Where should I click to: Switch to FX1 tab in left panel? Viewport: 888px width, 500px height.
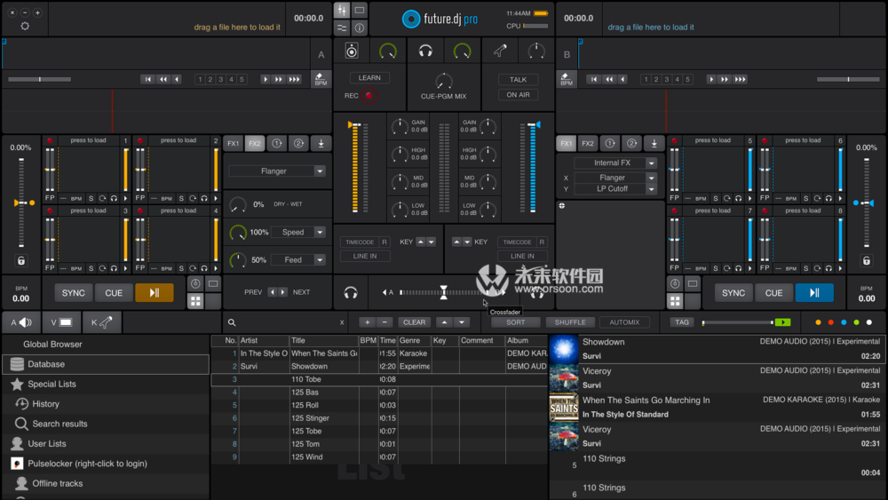(233, 143)
